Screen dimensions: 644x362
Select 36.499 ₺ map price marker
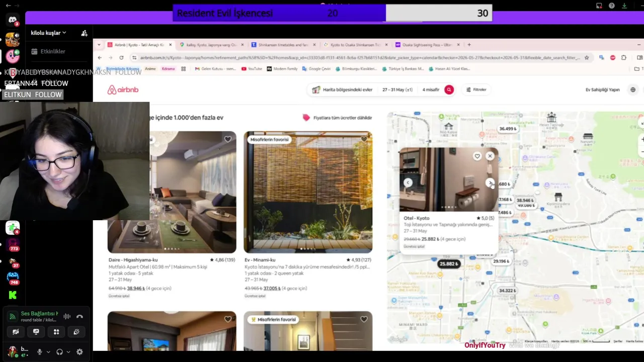(508, 129)
